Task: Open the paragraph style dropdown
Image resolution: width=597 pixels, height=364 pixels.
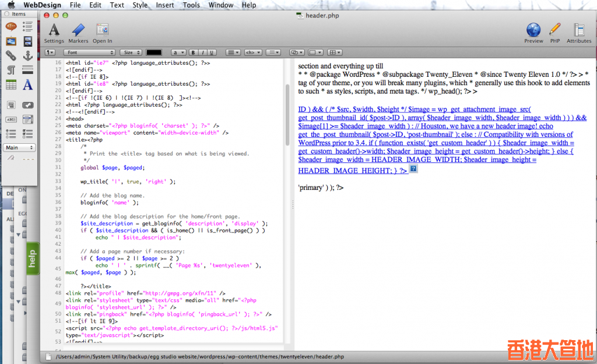Action: click(x=50, y=52)
